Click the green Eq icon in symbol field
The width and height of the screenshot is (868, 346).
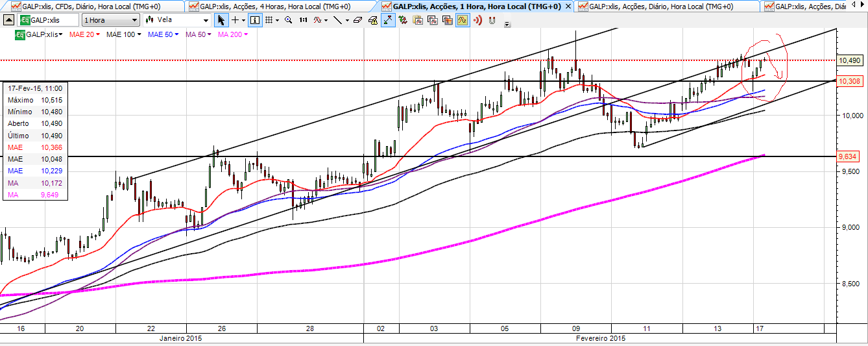coord(25,20)
